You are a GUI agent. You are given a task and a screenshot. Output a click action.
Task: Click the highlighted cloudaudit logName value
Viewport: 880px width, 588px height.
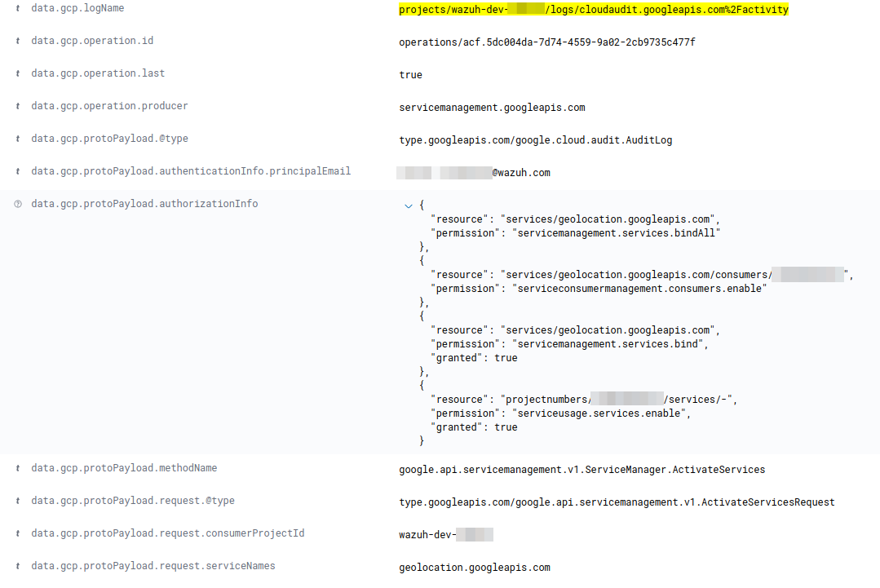click(x=594, y=10)
